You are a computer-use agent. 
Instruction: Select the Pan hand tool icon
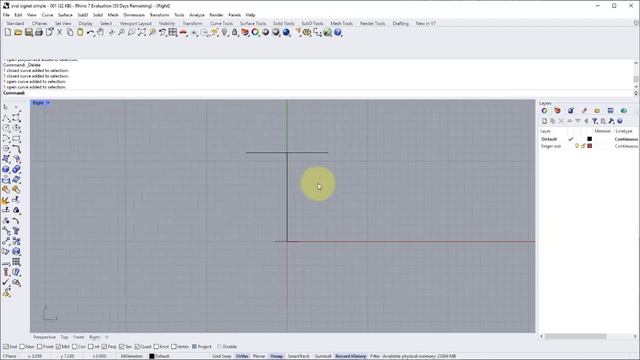pos(100,32)
